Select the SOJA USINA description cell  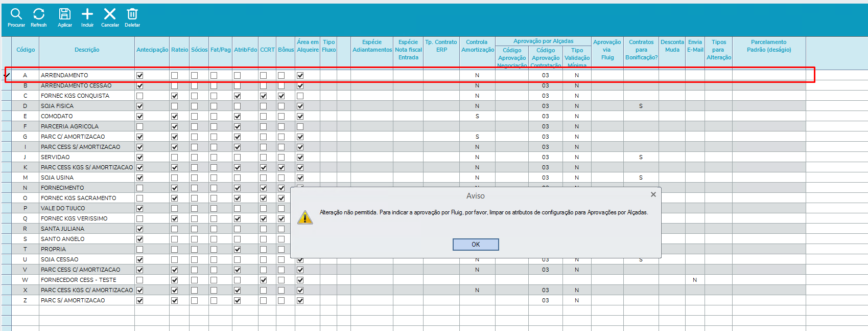[x=87, y=178]
